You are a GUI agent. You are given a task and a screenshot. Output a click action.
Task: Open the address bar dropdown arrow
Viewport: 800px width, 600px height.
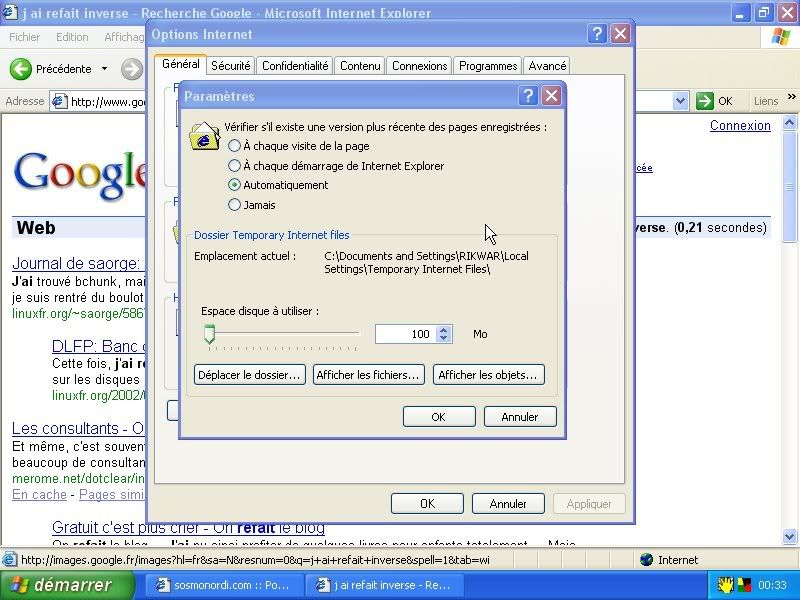click(680, 101)
